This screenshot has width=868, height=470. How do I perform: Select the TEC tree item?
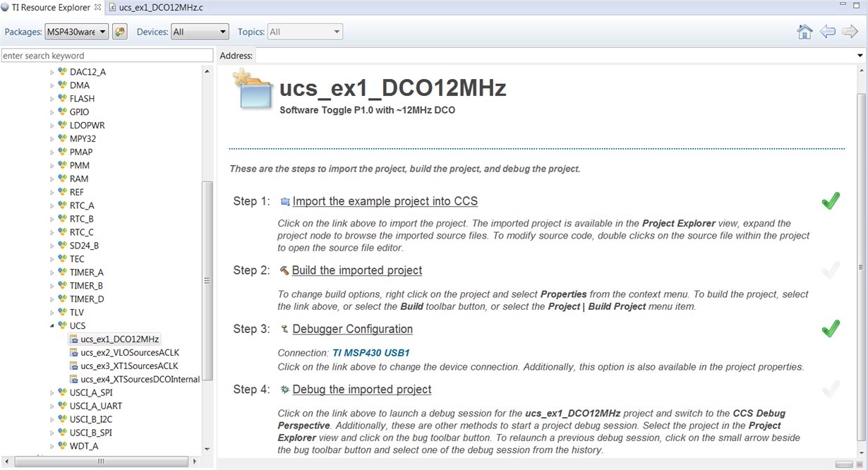pyautogui.click(x=77, y=259)
